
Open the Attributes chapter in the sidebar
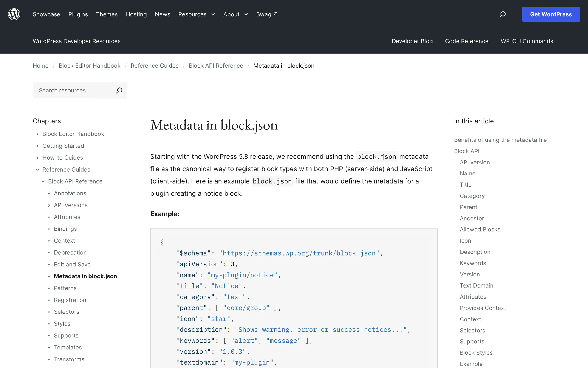[x=67, y=217]
